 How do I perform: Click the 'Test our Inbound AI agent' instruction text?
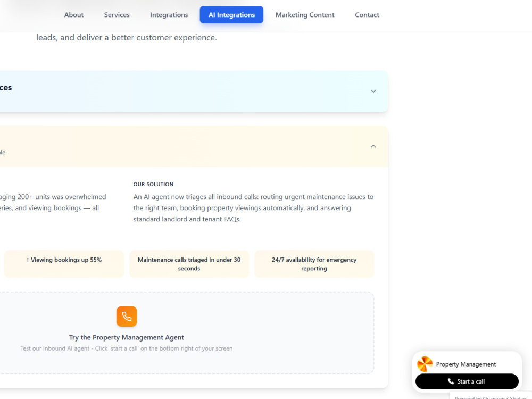(127, 348)
